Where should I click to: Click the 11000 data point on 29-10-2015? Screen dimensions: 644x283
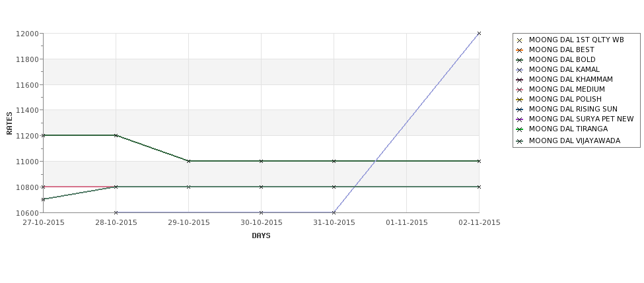click(188, 161)
